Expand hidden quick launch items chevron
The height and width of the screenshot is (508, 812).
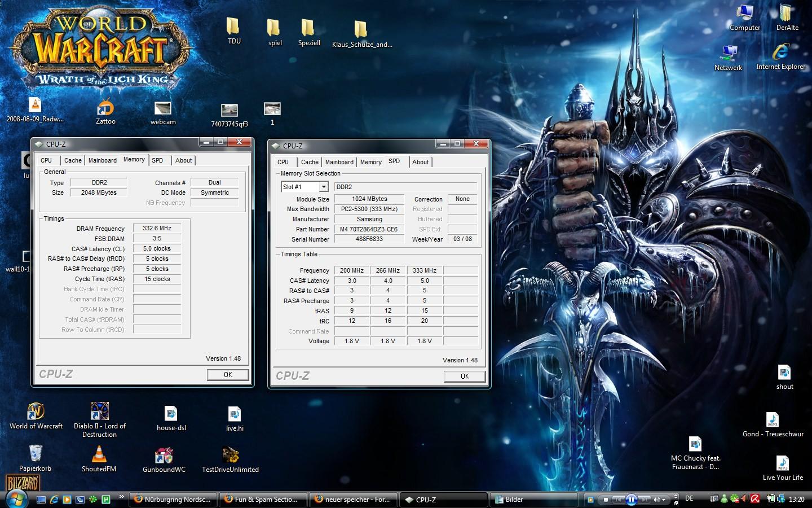click(x=121, y=497)
